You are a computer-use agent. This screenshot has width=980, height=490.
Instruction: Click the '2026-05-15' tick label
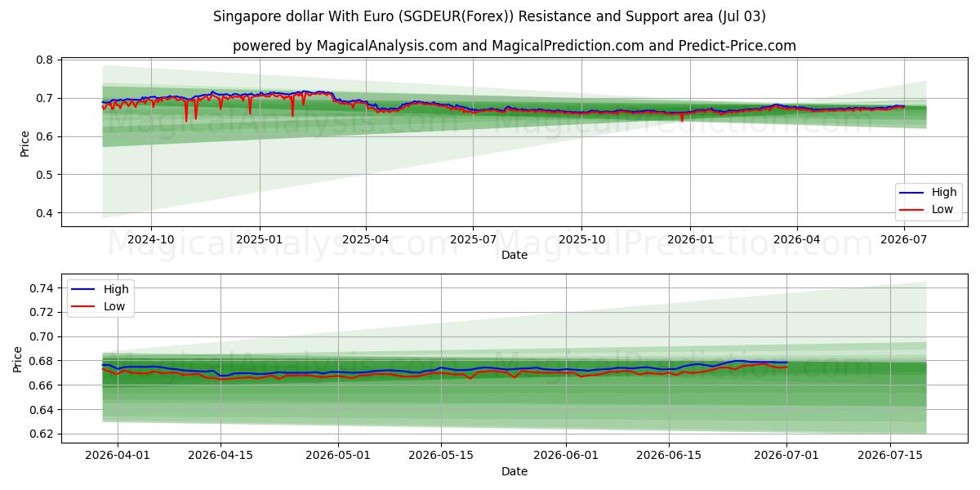(442, 456)
